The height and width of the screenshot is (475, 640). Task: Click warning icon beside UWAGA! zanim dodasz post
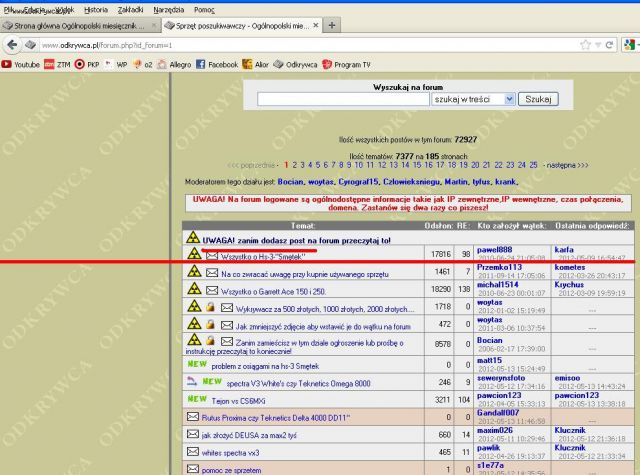[193, 238]
